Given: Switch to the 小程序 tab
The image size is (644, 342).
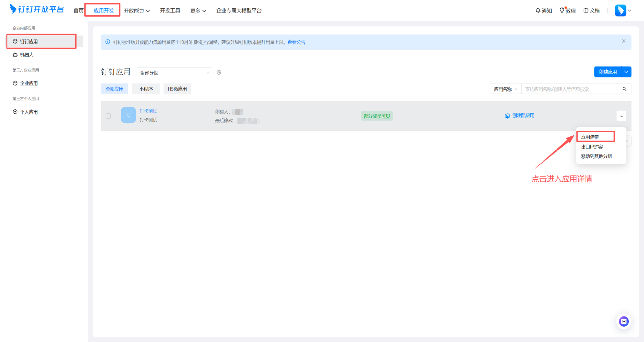Looking at the screenshot, I should pos(146,89).
